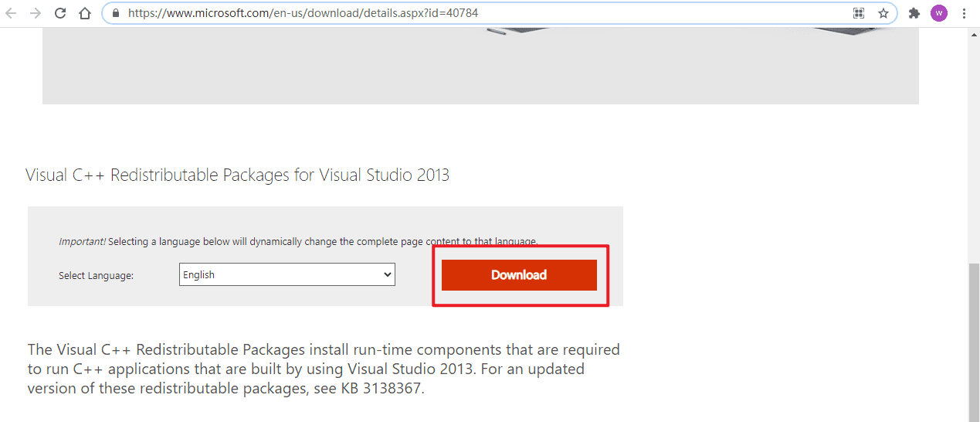Go forward to the next page

coord(36,13)
